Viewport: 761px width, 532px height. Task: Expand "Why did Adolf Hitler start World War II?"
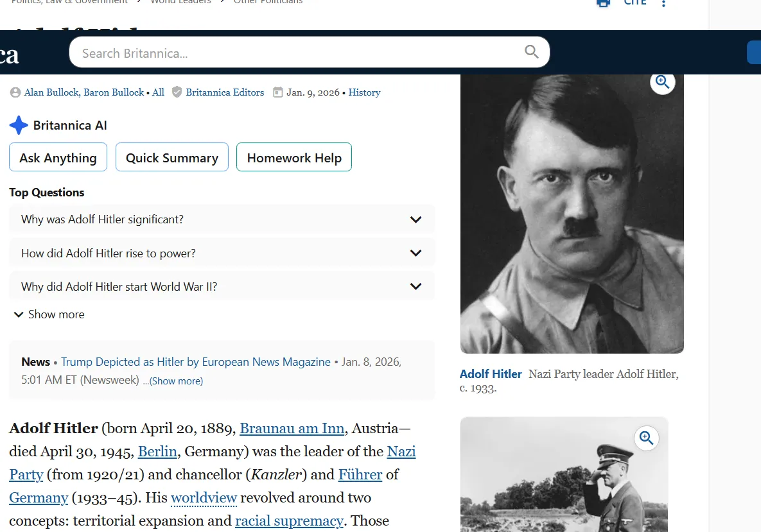click(x=415, y=287)
